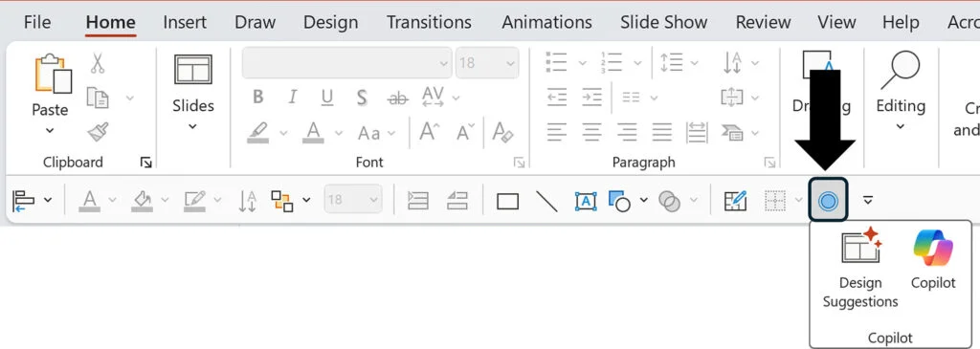Click Convert to SmartArt icon

(x=732, y=132)
